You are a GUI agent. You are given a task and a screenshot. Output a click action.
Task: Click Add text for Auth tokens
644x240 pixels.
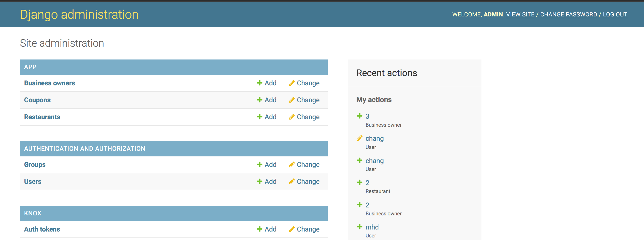270,229
